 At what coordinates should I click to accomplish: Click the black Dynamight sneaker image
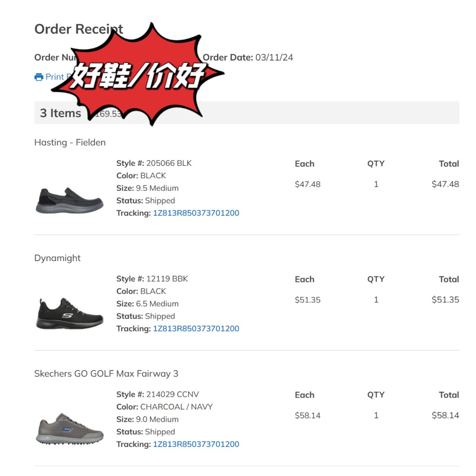70,313
